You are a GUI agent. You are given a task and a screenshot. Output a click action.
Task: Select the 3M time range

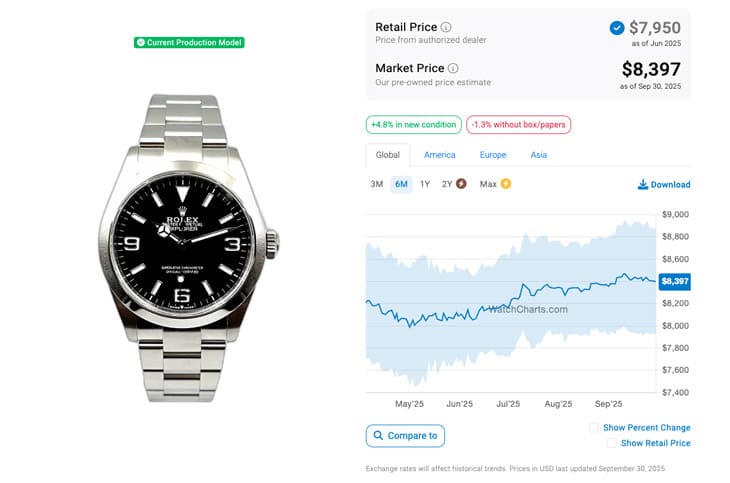click(377, 184)
